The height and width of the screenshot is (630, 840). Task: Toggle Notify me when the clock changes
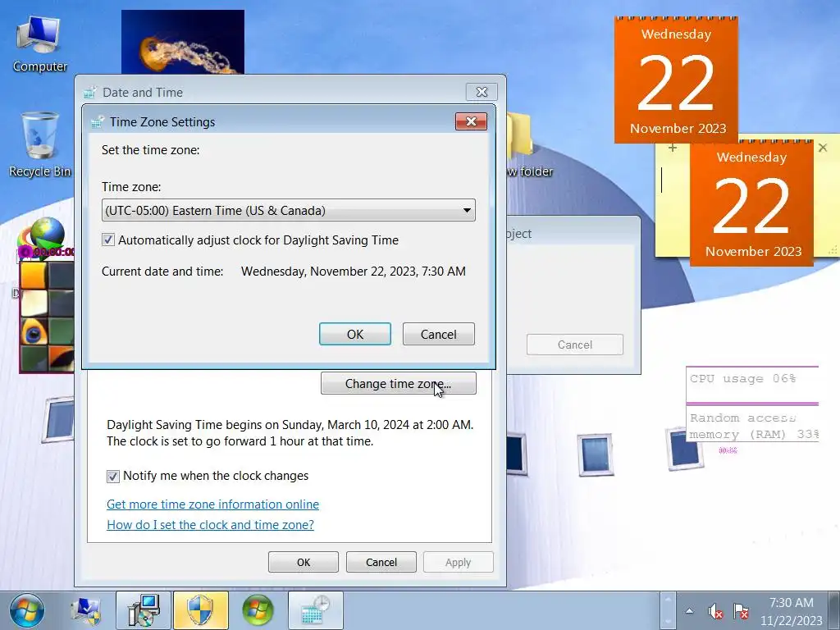pos(112,477)
